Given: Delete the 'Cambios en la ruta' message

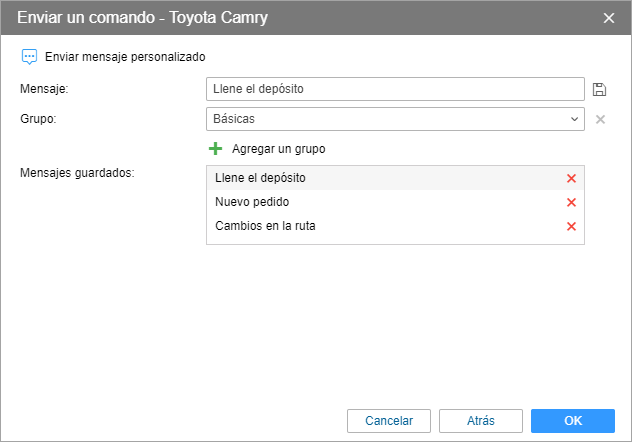Looking at the screenshot, I should 572,226.
